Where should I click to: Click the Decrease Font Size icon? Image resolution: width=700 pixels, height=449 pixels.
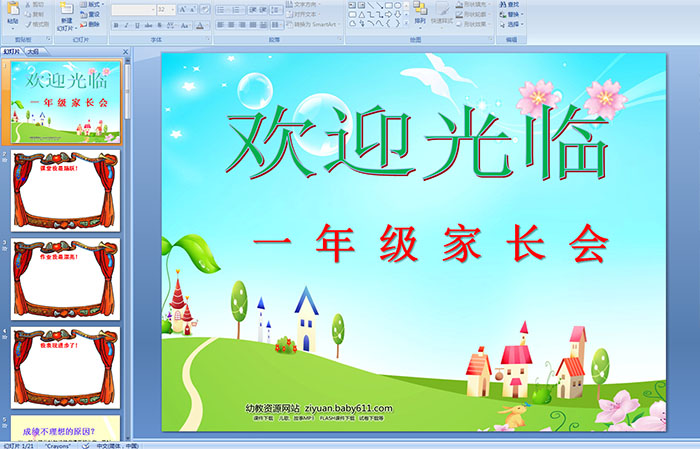[x=193, y=9]
